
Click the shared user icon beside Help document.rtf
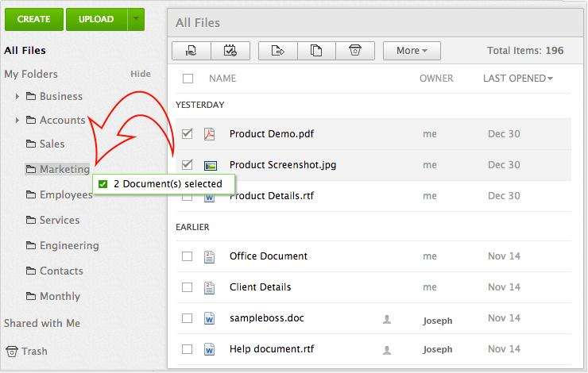click(x=387, y=350)
